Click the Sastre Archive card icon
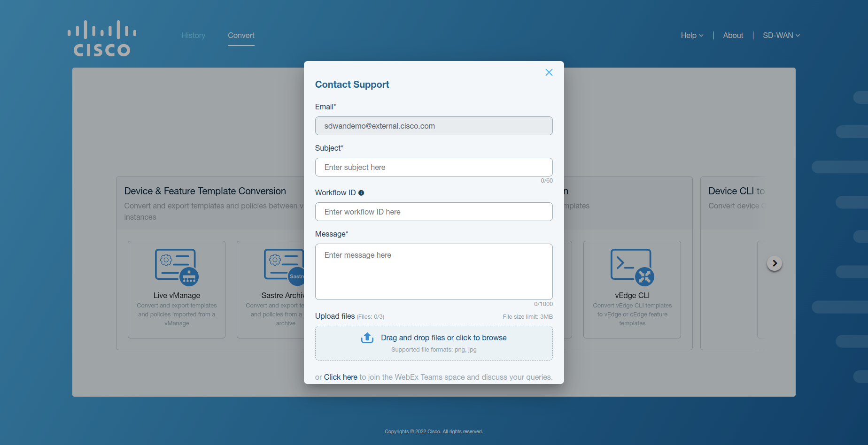Screen dimensions: 868x445 coord(284,267)
